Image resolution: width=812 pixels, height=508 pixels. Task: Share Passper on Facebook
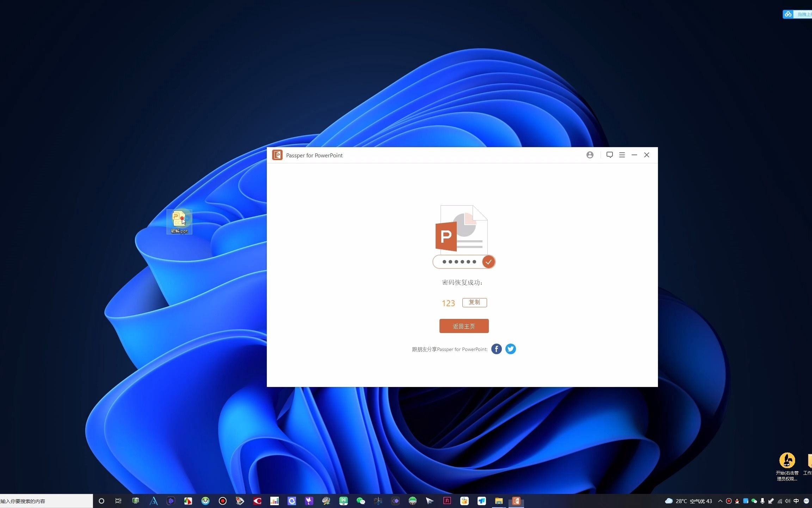pos(496,349)
